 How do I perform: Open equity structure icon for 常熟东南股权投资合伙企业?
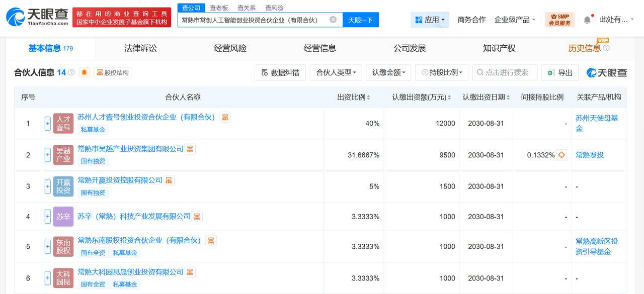(x=211, y=240)
